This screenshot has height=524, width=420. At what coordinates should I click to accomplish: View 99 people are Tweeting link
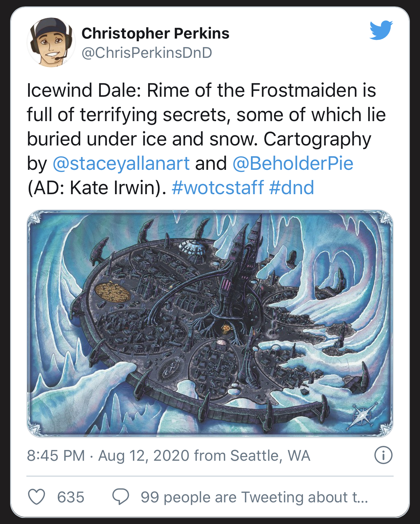pos(254,497)
